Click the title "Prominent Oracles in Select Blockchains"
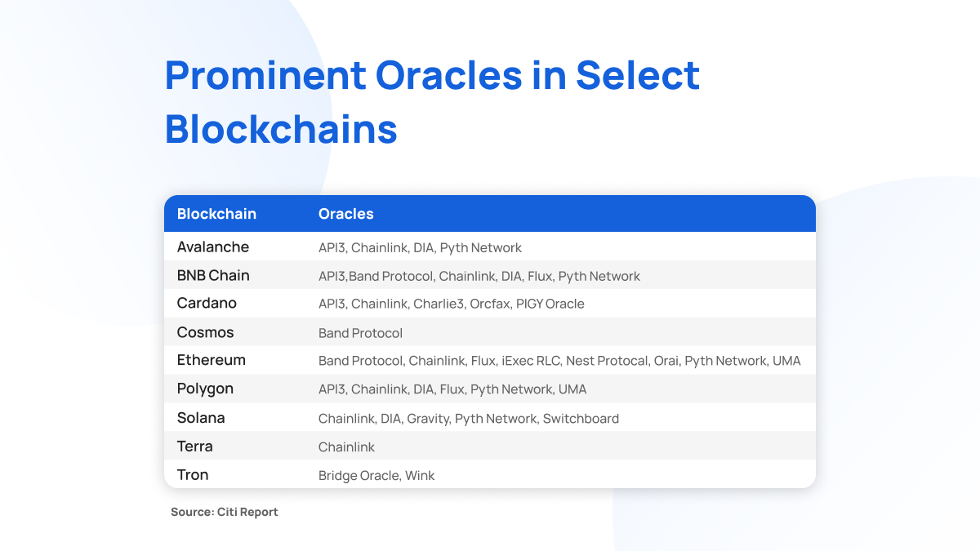 [x=432, y=102]
